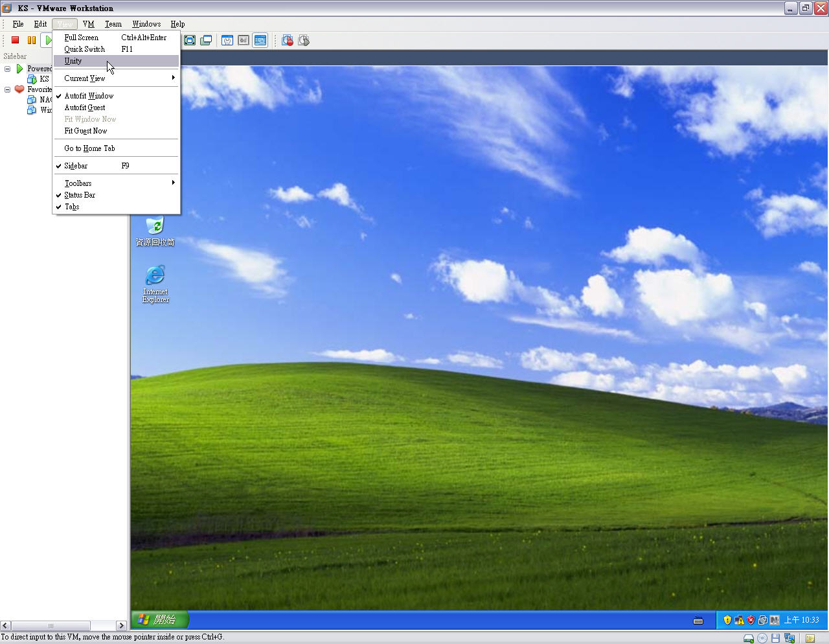
Task: Choose Fit Guest Now menu entry
Action: pyautogui.click(x=115, y=131)
